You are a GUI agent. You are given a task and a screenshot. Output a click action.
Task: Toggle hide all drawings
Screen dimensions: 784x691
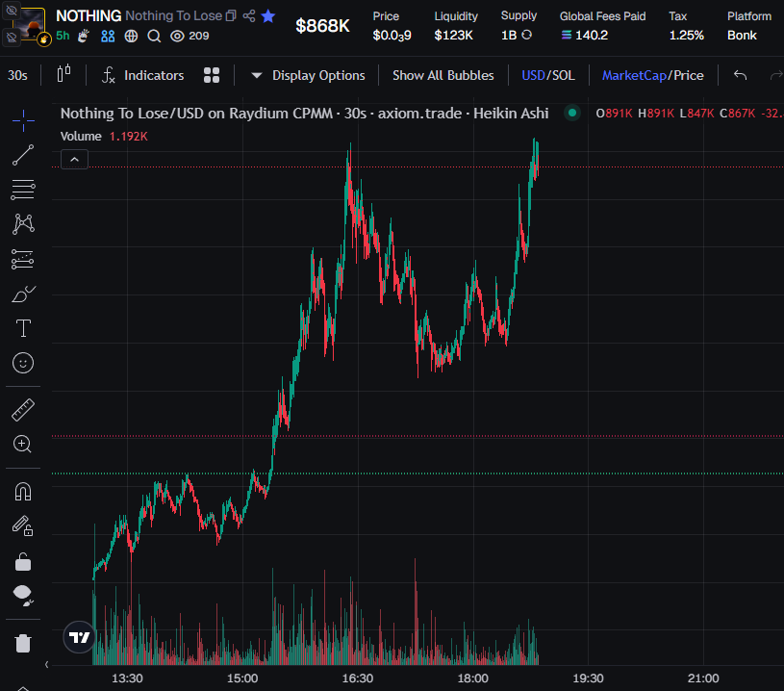tap(23, 596)
